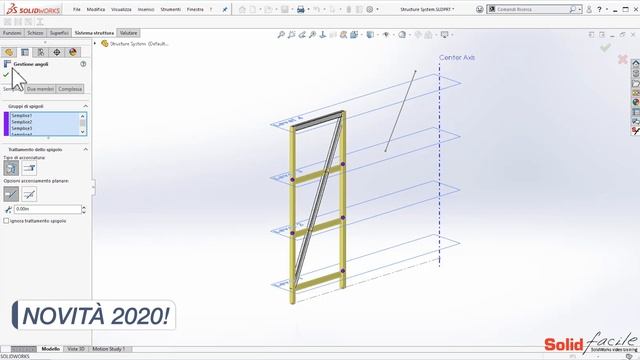Open the DisplayManager colored sphere tab
The image size is (640, 360).
73,52
